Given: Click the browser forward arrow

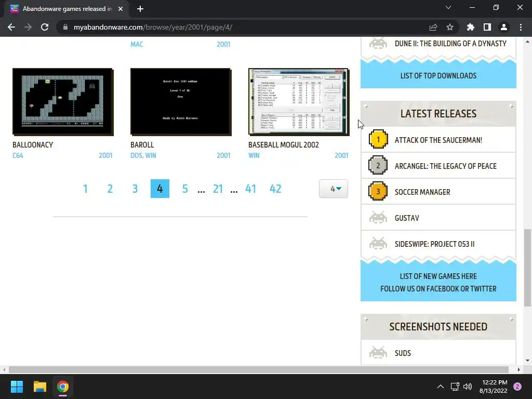Looking at the screenshot, I should 28,27.
